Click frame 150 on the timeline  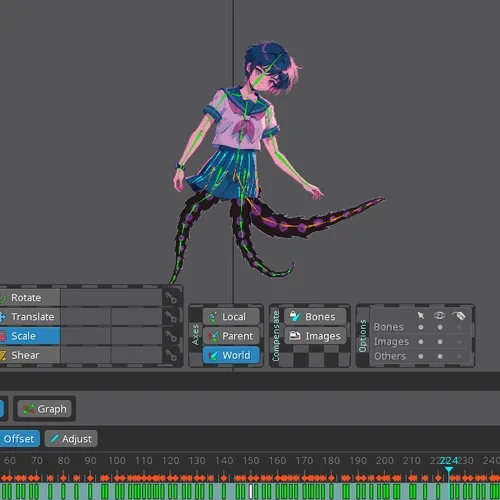click(x=251, y=461)
